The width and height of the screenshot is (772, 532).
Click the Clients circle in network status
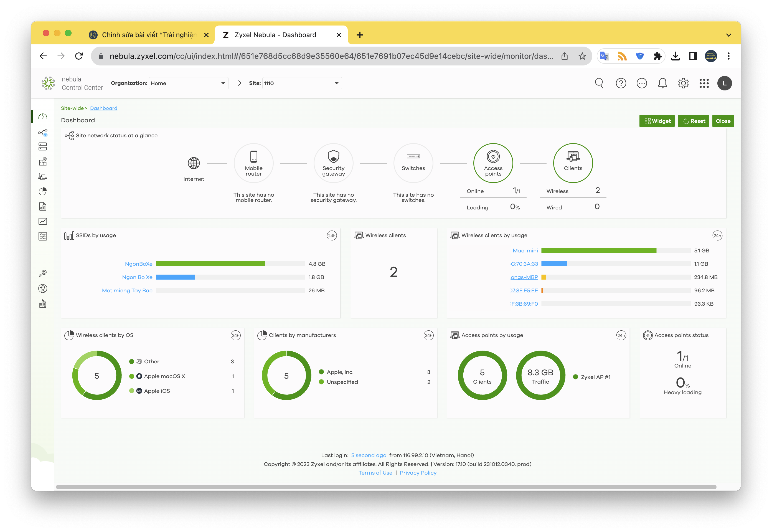[573, 163]
